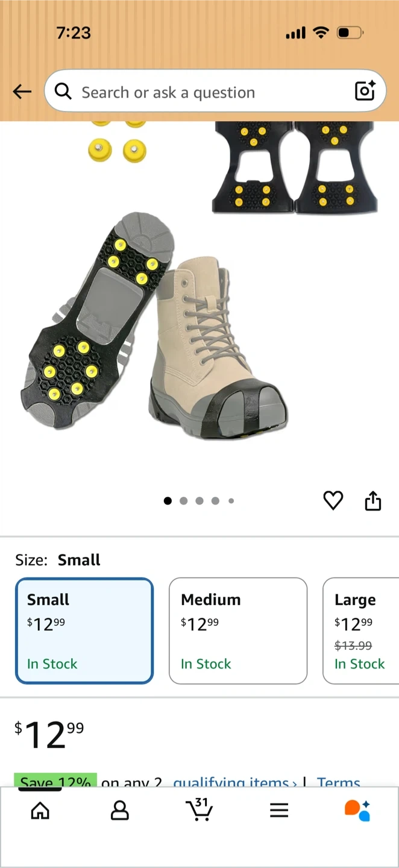Screen dimensions: 399x868
Task: Jump to second image carousel dot
Action: [x=184, y=501]
